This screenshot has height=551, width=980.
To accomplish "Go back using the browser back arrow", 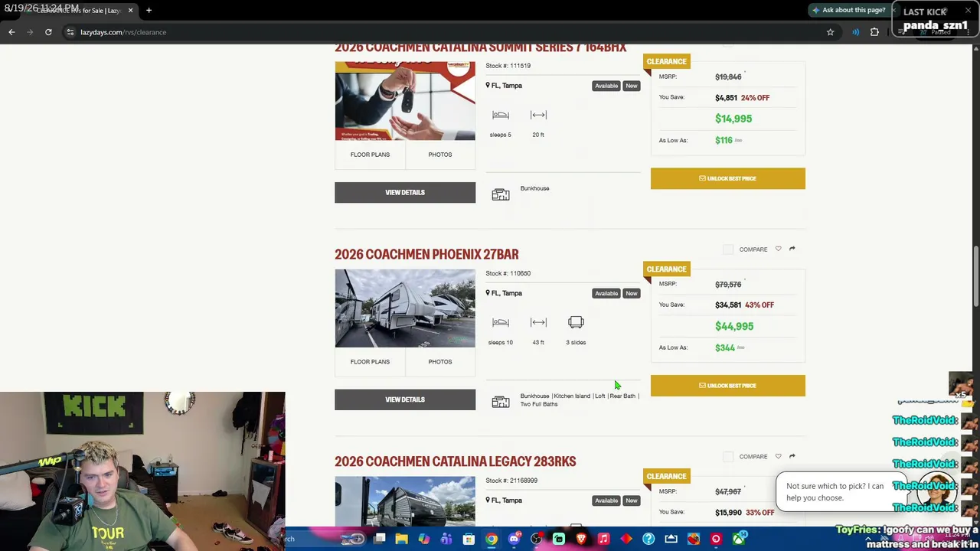I will click(x=11, y=32).
